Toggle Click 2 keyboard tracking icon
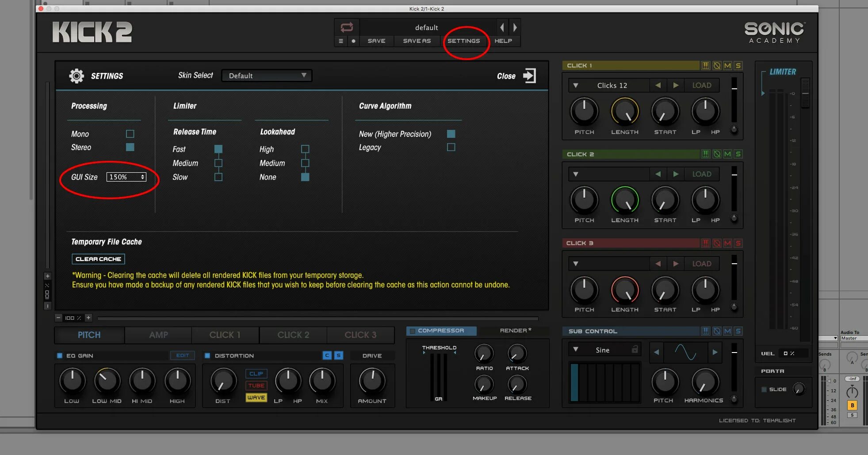 [706, 154]
